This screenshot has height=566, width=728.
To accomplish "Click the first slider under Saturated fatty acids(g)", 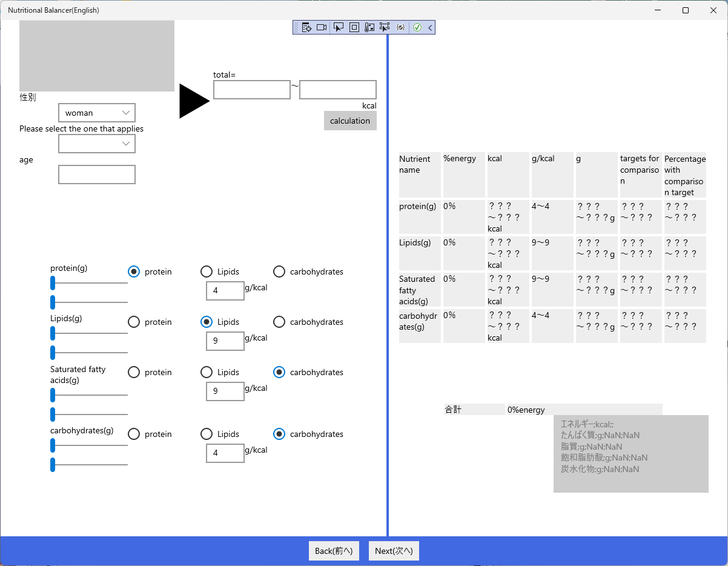I will [89, 395].
